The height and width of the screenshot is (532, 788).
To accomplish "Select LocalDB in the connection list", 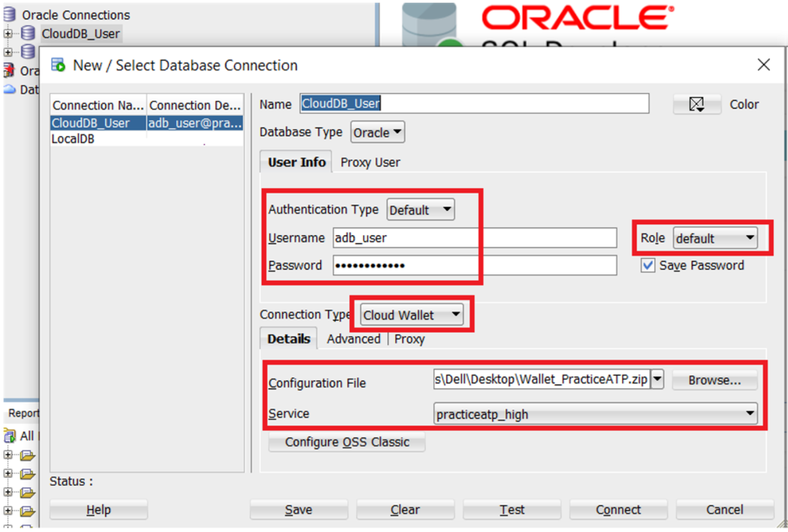I will click(x=73, y=139).
